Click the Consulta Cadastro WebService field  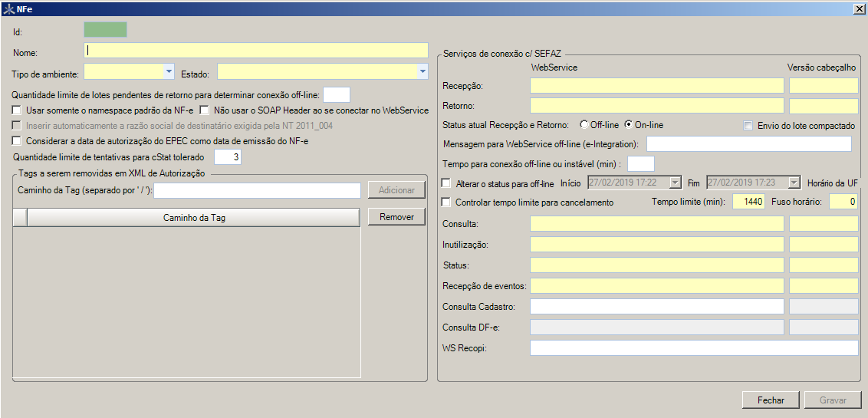[656, 307]
